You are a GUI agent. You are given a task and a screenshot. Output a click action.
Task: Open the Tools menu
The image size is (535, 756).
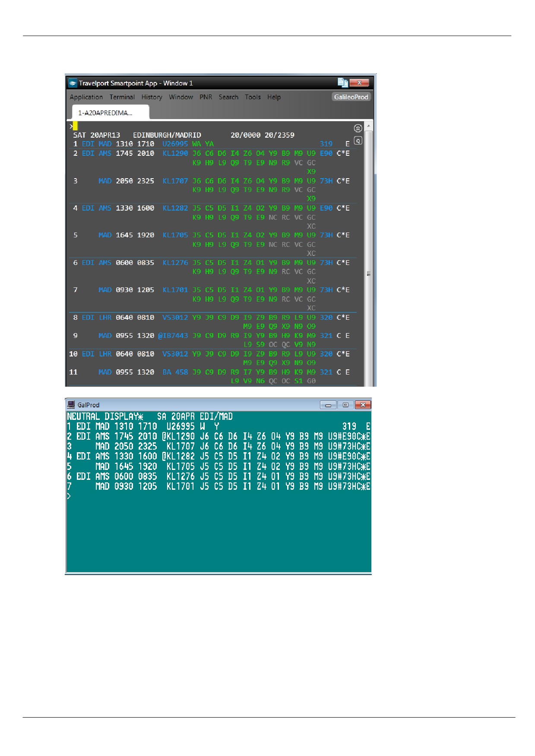253,97
